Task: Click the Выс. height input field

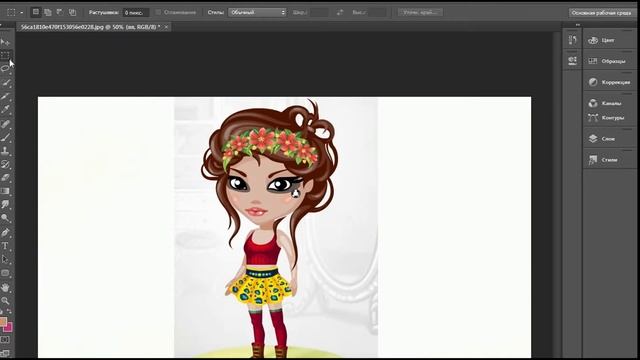Action: pos(377,12)
